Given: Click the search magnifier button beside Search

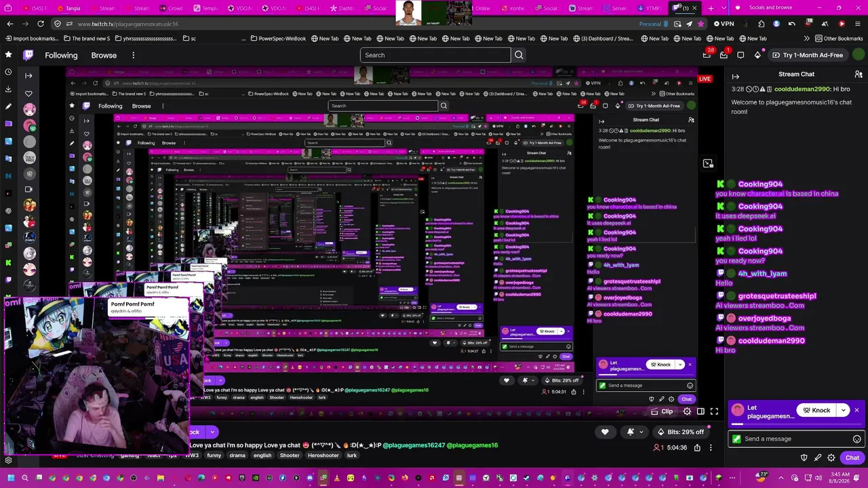Looking at the screenshot, I should tap(519, 55).
